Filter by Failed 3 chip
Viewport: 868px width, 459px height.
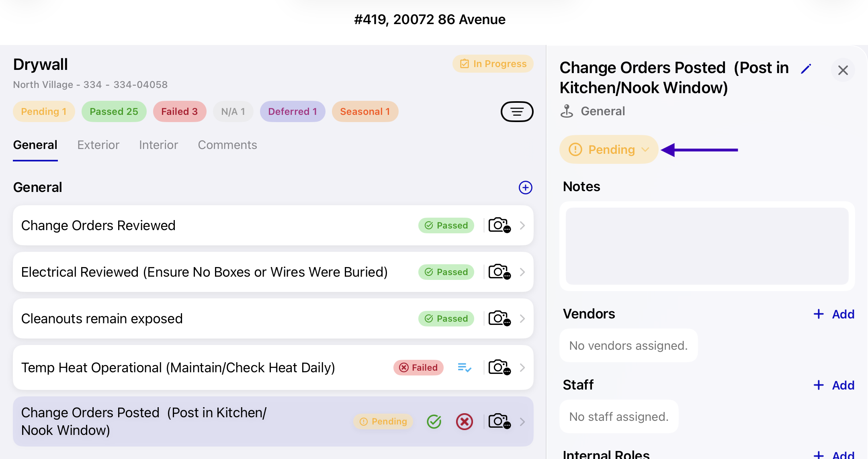coord(180,111)
